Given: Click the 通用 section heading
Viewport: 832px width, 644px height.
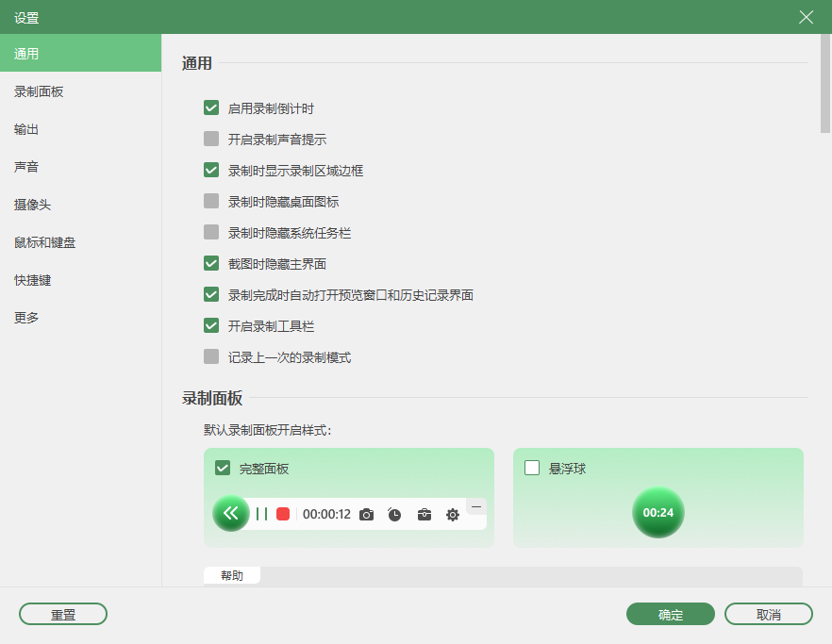Looking at the screenshot, I should pyautogui.click(x=197, y=63).
